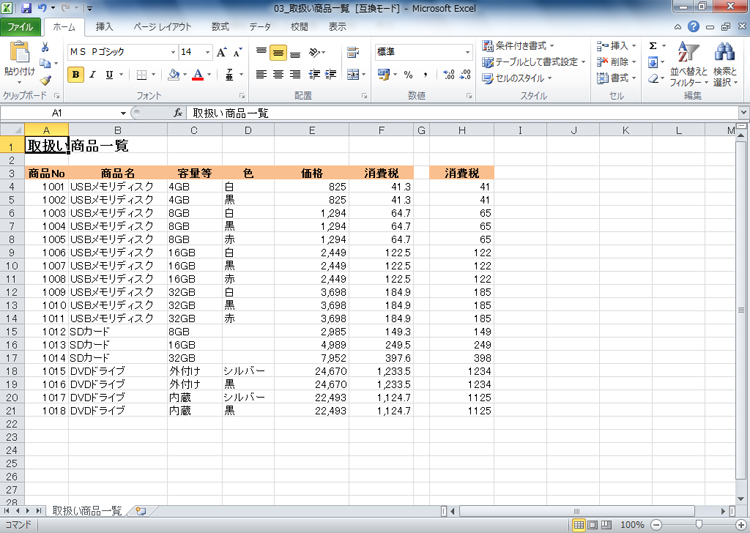
Task: Click the Format cells (書式) button
Action: coord(616,78)
